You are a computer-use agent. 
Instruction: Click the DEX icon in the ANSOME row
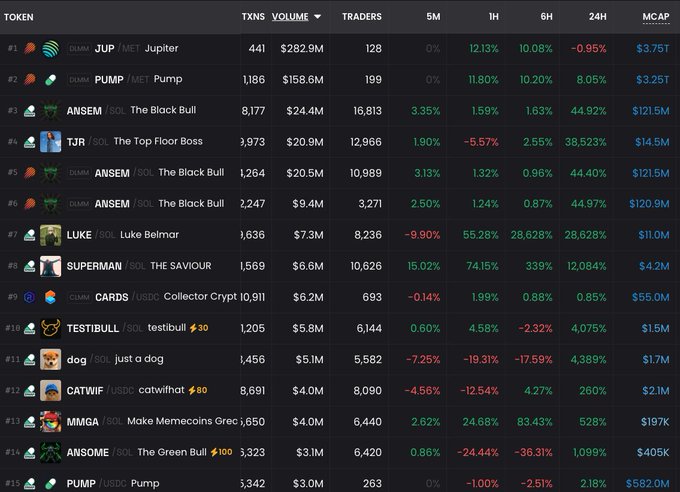pos(29,453)
